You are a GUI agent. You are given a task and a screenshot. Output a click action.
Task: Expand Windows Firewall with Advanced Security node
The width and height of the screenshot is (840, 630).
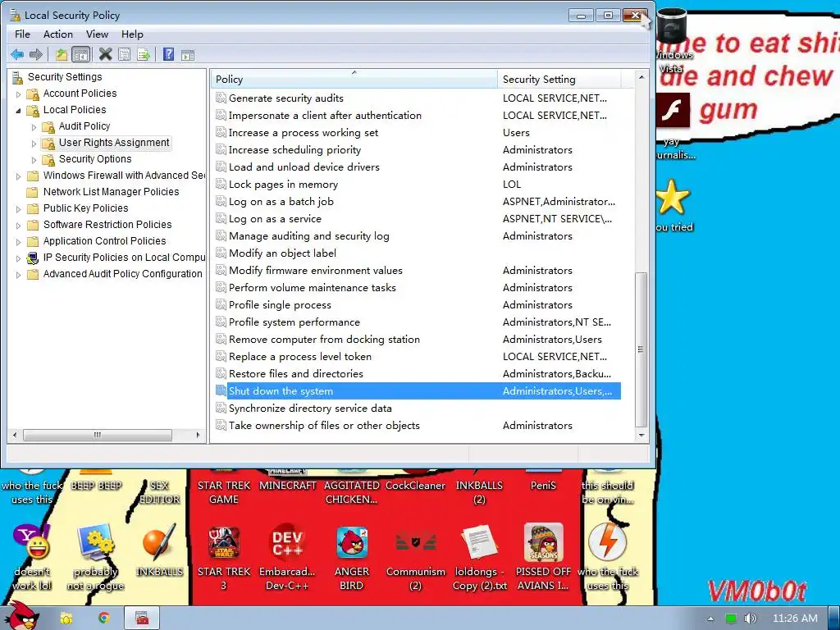(18, 176)
